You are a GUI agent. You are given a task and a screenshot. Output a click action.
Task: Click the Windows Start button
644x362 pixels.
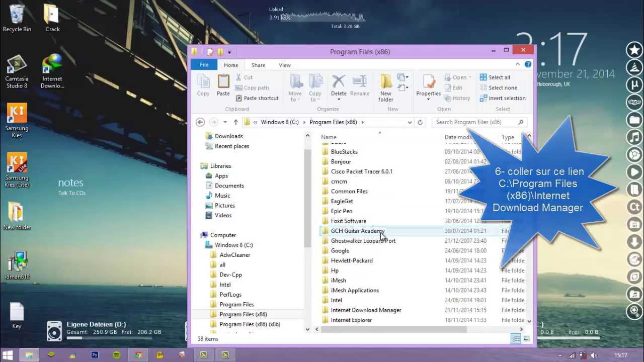coord(8,355)
